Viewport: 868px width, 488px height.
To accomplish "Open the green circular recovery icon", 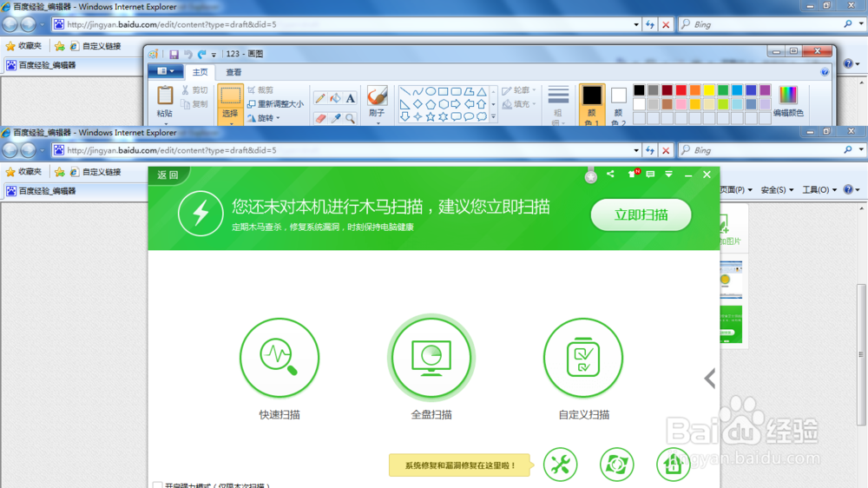I will (616, 465).
